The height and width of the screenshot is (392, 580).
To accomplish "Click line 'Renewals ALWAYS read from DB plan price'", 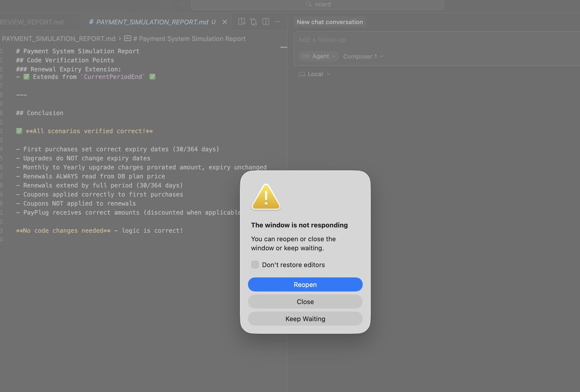I will [90, 176].
